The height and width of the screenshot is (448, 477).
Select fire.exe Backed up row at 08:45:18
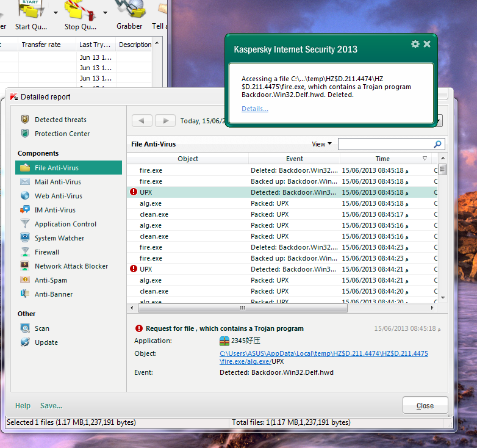point(282,181)
